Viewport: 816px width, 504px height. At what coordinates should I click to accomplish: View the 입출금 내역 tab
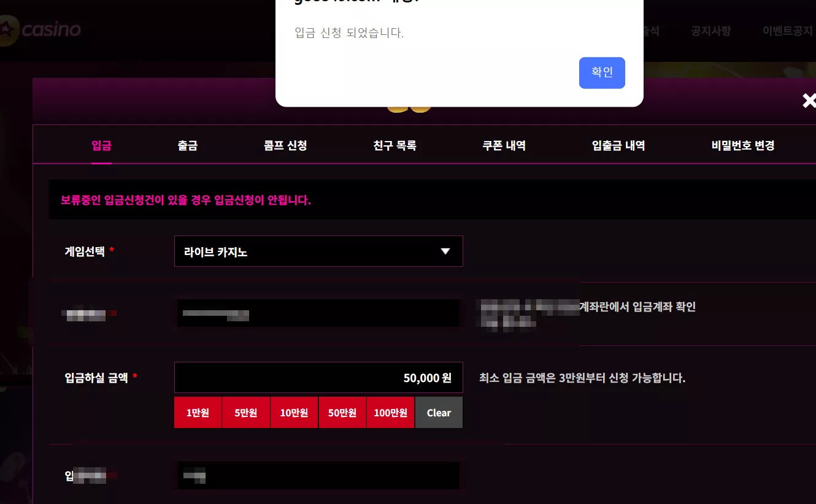pyautogui.click(x=618, y=146)
